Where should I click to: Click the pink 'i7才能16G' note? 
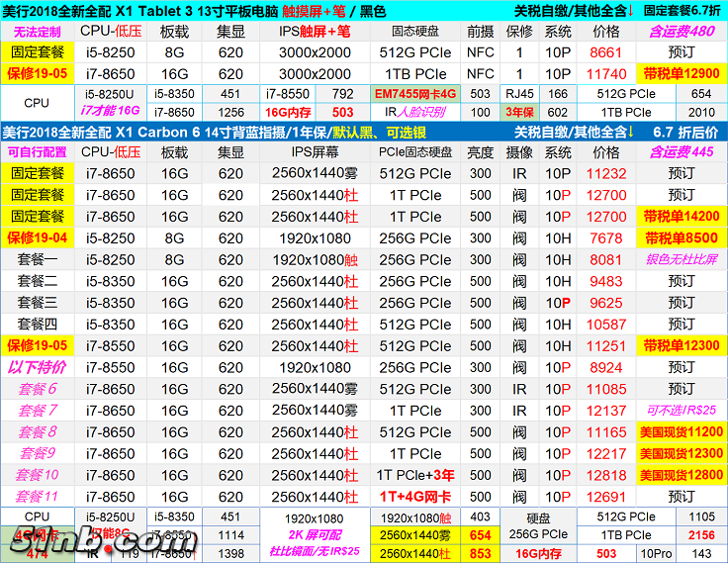tap(110, 111)
